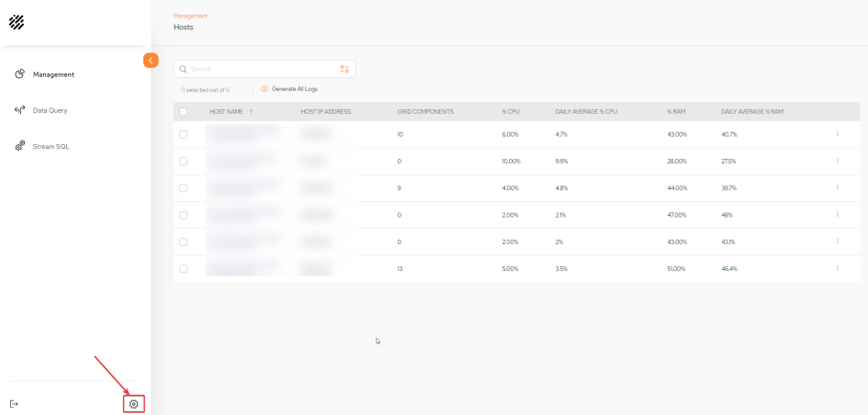The height and width of the screenshot is (415, 868).
Task: Click the Hosts page title
Action: click(x=184, y=27)
